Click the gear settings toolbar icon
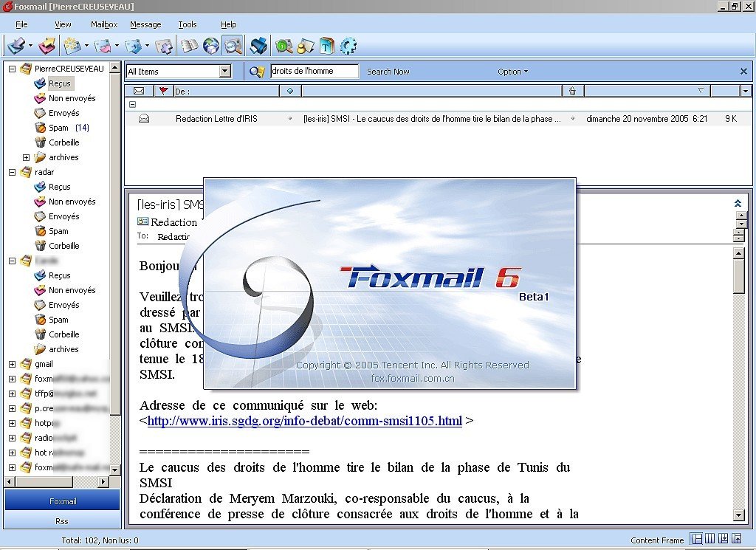The image size is (756, 550). coord(348,46)
